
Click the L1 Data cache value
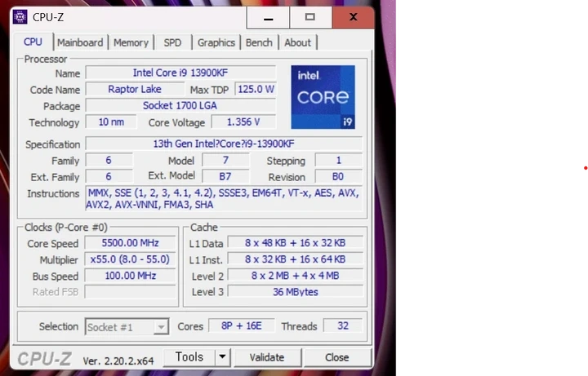pos(295,243)
